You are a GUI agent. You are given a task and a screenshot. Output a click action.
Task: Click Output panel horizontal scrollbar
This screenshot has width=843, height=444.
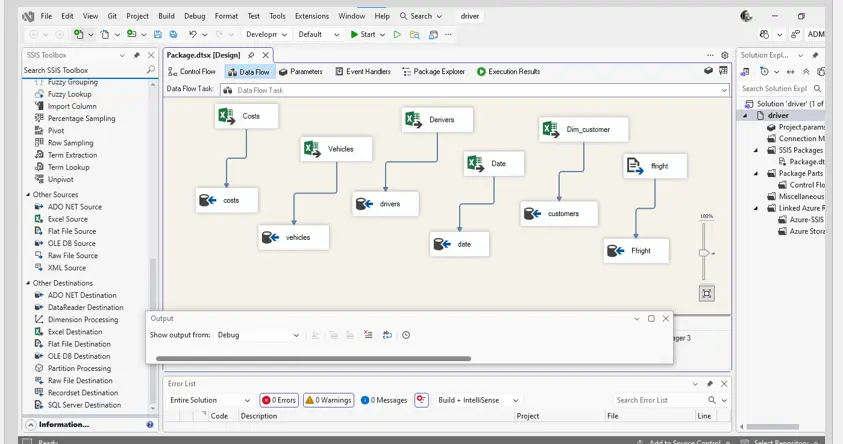(313, 359)
